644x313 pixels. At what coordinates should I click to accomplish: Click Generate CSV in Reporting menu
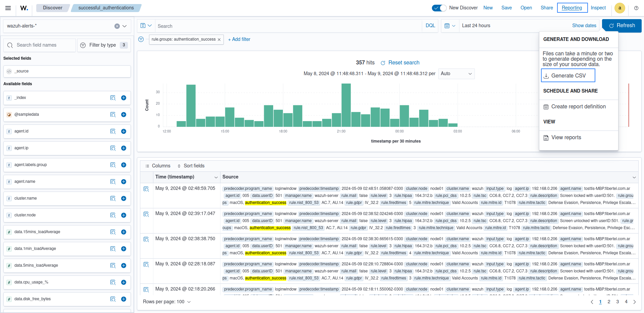(x=568, y=76)
